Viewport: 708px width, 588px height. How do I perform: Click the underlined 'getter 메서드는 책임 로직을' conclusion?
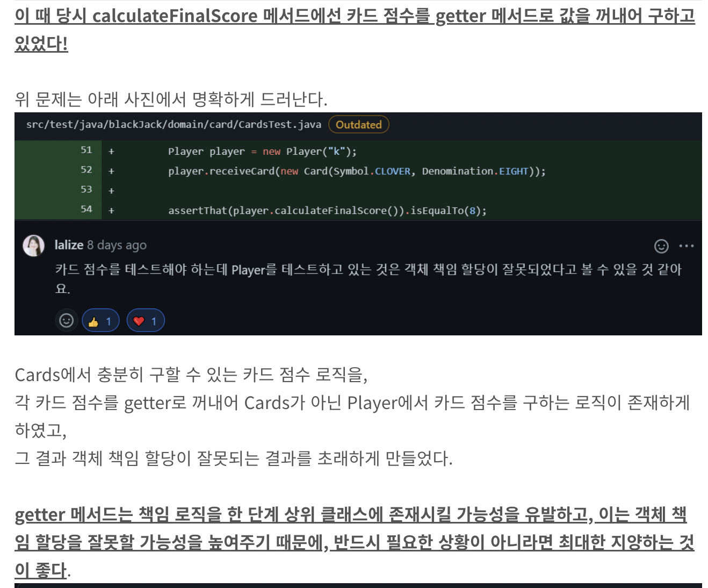coord(355,542)
